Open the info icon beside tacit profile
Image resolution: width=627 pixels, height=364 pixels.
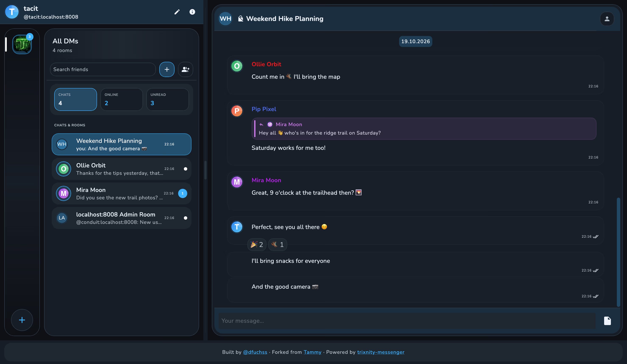[192, 12]
